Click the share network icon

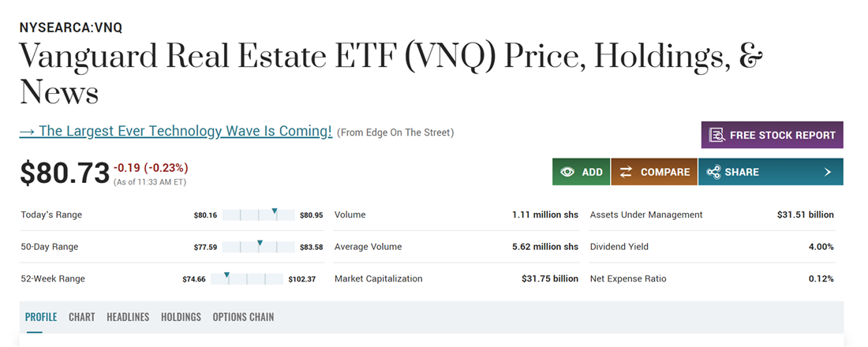coord(713,172)
